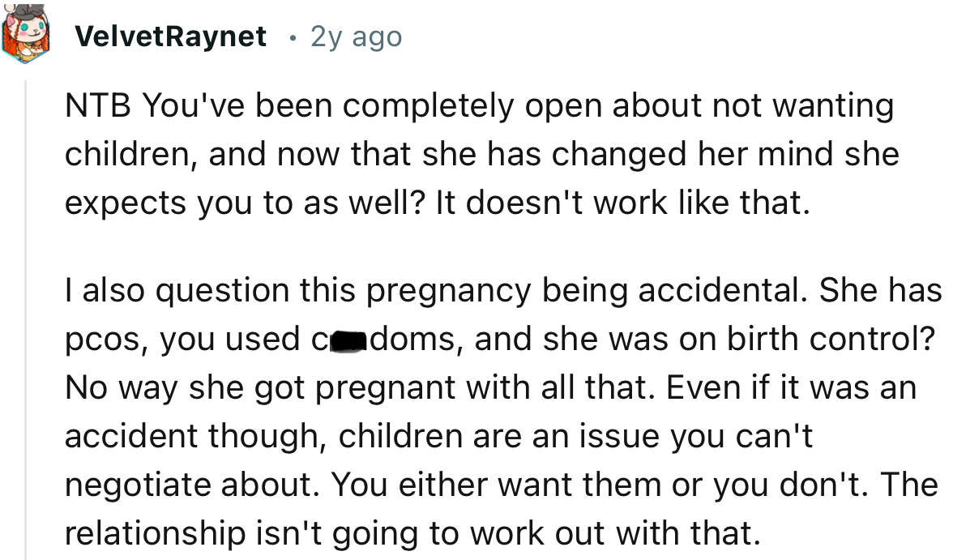Screen dimensions: 953x560
Task: Click the VelvetRaynet username link
Action: pos(170,36)
